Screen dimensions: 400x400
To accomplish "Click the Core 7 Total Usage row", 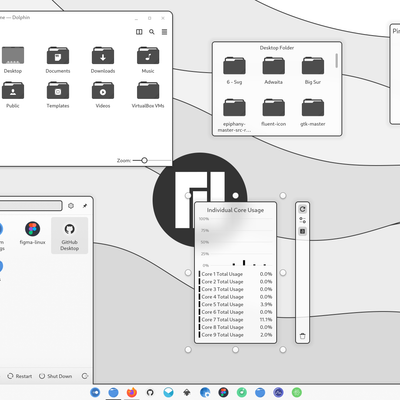I will coord(236,320).
